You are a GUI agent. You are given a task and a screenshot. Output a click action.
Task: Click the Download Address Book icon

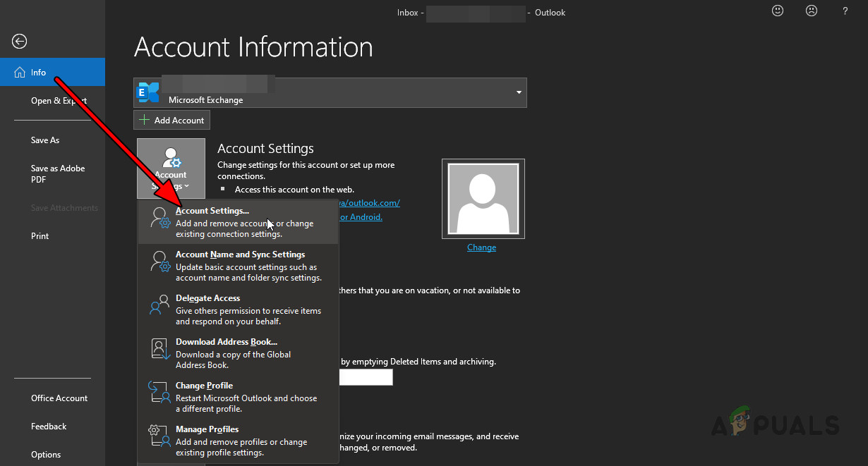pos(159,349)
